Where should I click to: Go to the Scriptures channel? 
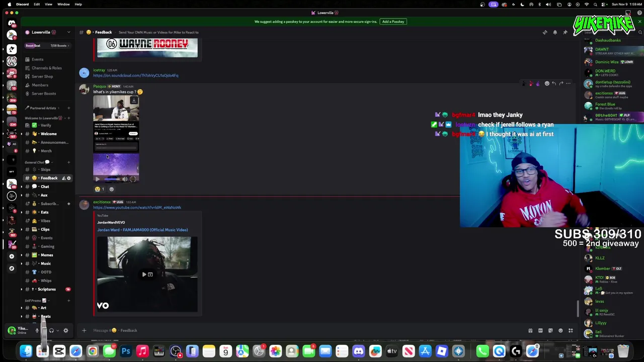point(46,289)
